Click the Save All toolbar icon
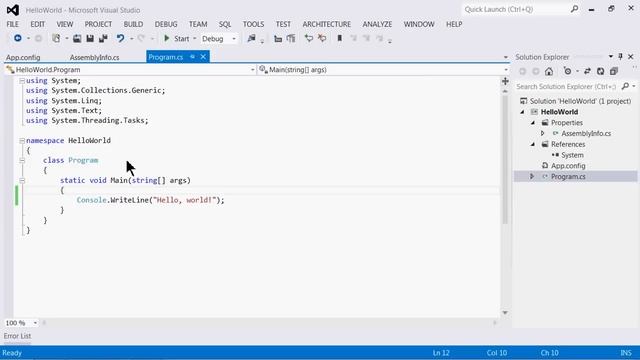This screenshot has height=360, width=640. [x=103, y=38]
